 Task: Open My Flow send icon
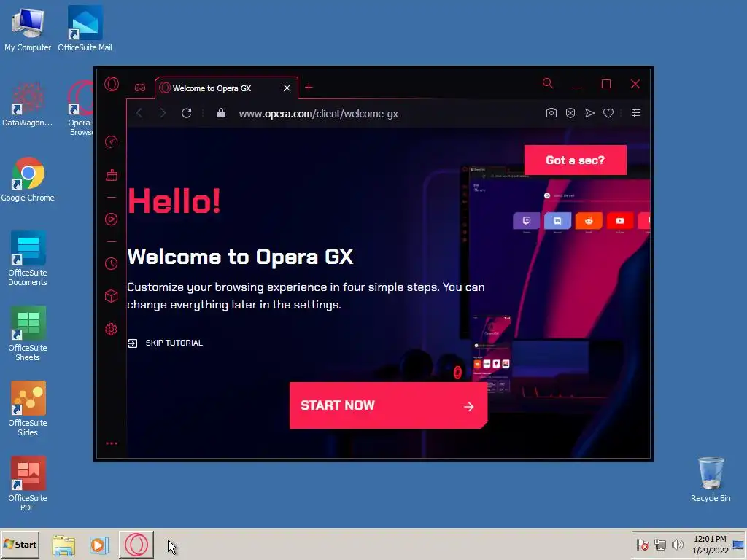589,113
